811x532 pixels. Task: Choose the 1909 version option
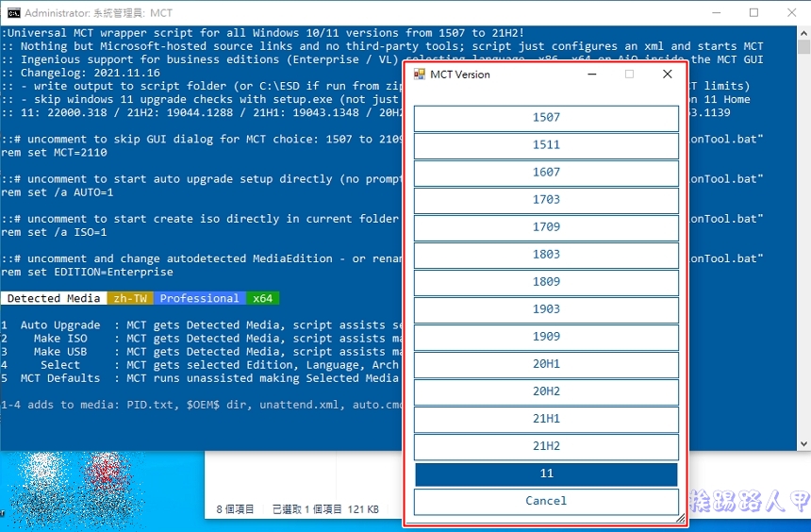pyautogui.click(x=546, y=337)
